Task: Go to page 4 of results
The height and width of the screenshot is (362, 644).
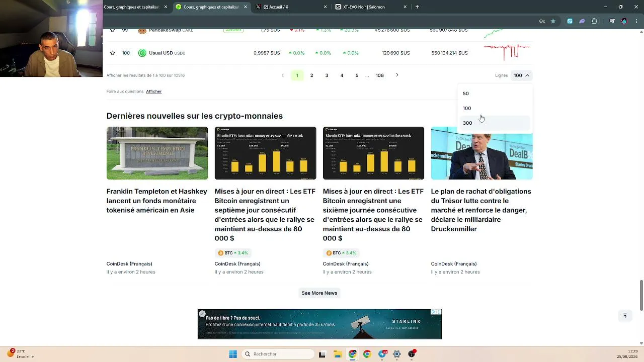Action: click(342, 75)
